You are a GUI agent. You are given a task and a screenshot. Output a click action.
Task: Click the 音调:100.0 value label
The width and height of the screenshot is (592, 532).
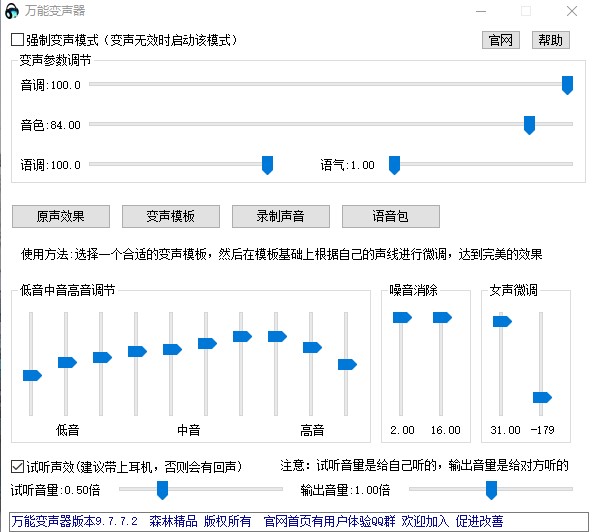point(51,85)
